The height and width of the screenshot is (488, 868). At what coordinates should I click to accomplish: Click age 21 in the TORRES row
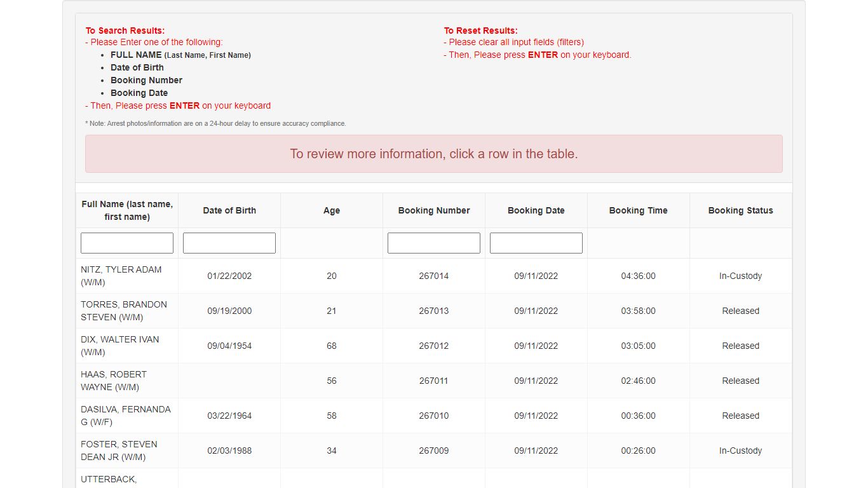click(x=332, y=311)
